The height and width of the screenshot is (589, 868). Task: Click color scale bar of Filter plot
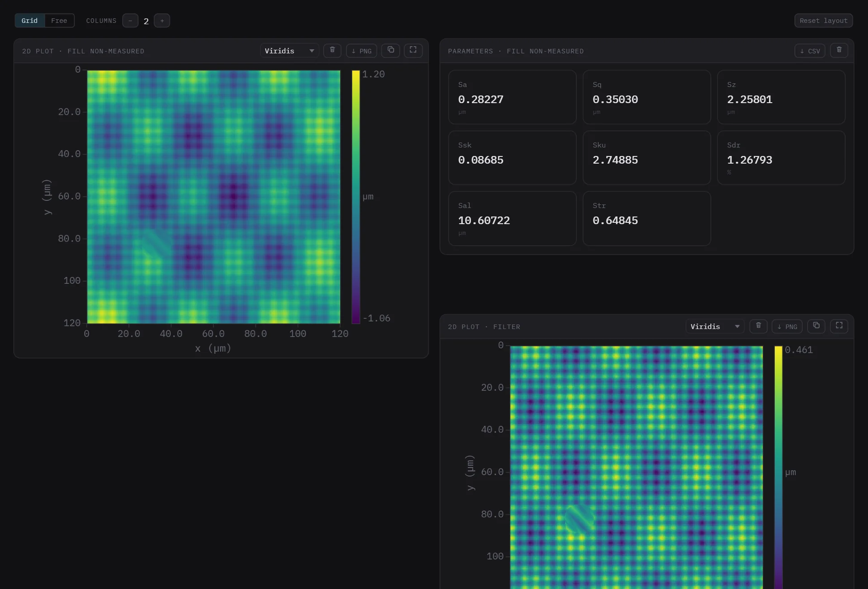point(778,467)
